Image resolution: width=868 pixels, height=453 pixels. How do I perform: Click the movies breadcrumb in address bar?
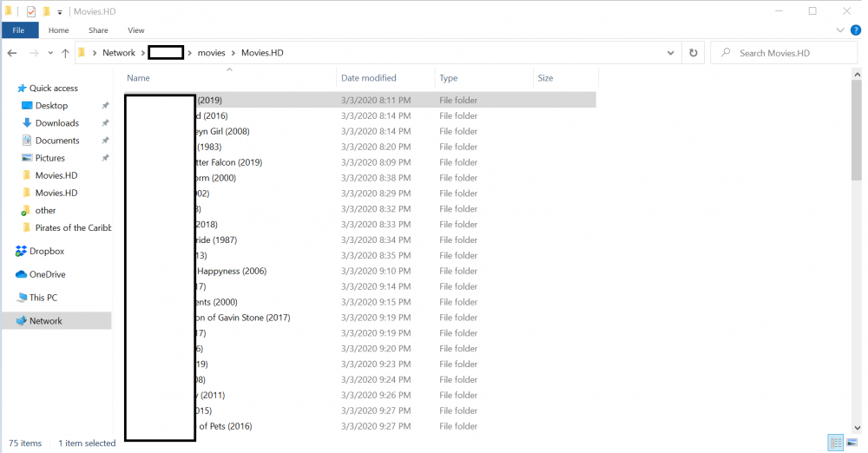212,53
